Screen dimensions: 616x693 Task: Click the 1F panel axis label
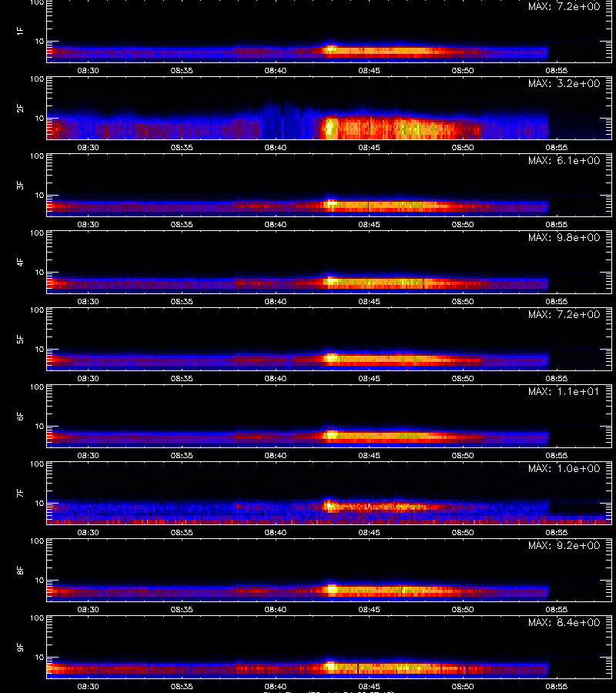pos(20,31)
